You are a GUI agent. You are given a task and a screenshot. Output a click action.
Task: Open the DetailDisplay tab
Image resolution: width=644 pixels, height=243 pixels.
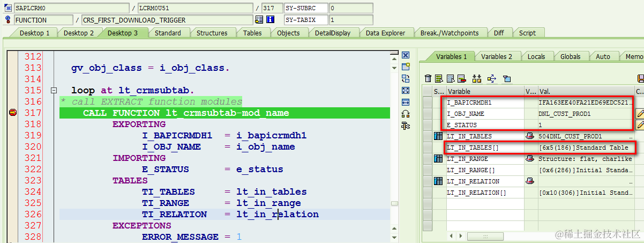[332, 33]
